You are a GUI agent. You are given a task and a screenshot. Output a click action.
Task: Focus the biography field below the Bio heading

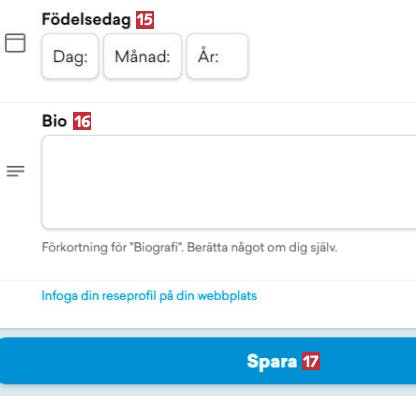coord(229,182)
